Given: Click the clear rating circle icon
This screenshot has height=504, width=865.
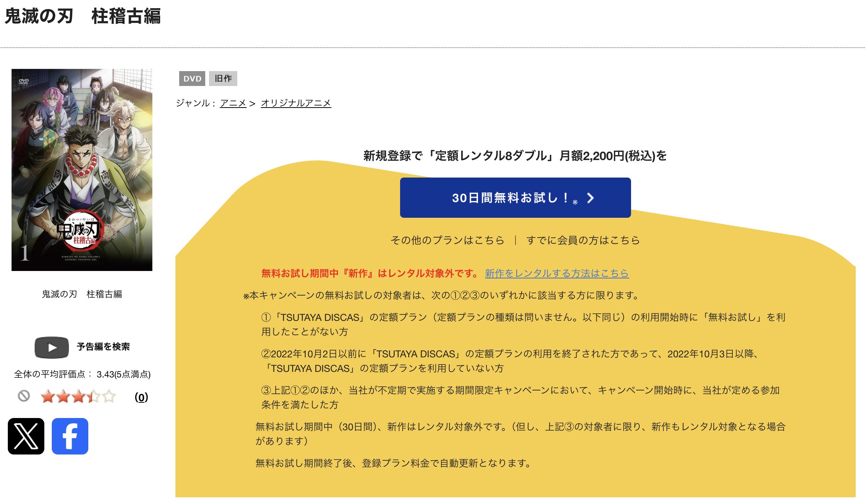Looking at the screenshot, I should pyautogui.click(x=24, y=396).
